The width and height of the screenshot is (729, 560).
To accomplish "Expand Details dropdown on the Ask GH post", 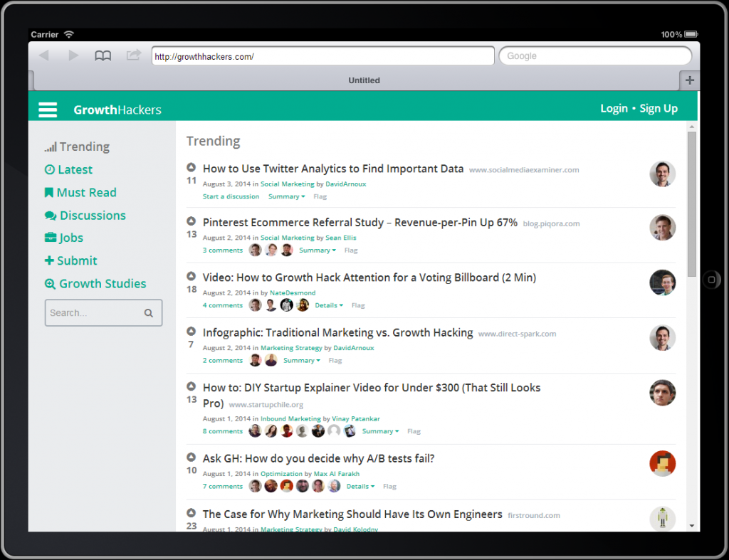I will (x=360, y=487).
